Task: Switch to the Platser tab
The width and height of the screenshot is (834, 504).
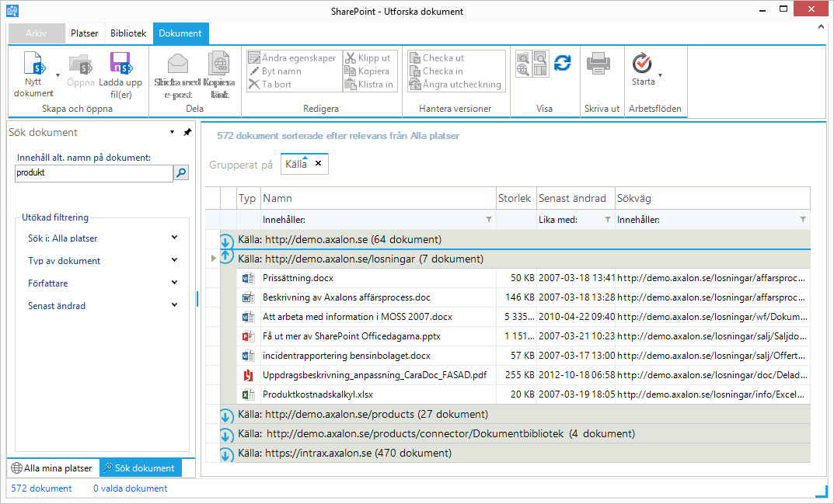Action: (x=85, y=33)
